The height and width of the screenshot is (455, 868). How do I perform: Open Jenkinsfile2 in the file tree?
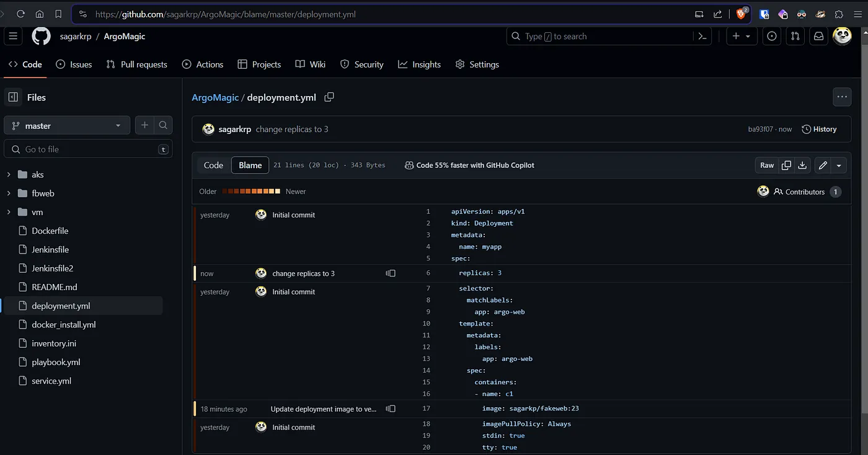53,268
